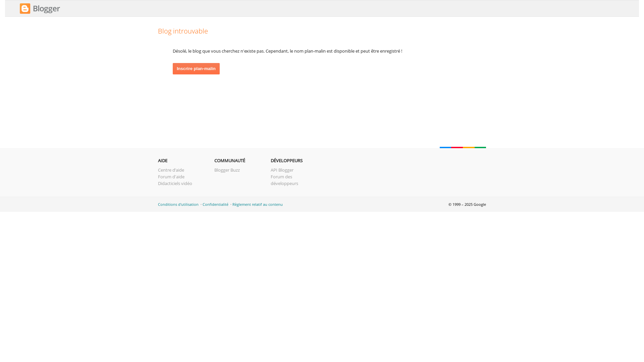
Task: Open Règlement relatif au contenu link
Action: click(257, 204)
